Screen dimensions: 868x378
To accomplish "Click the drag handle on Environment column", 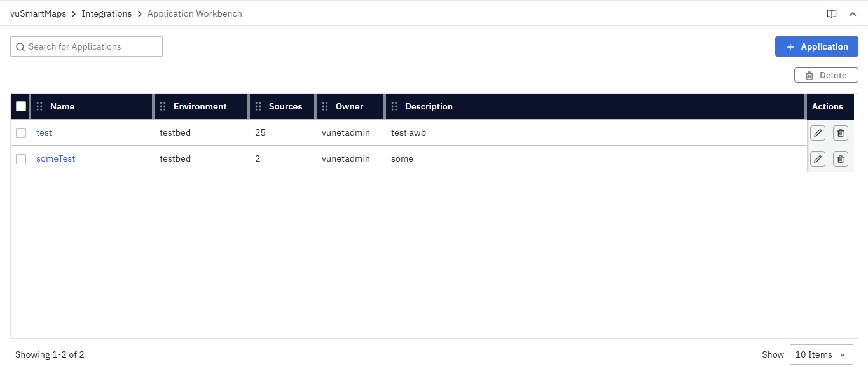I will click(x=163, y=106).
